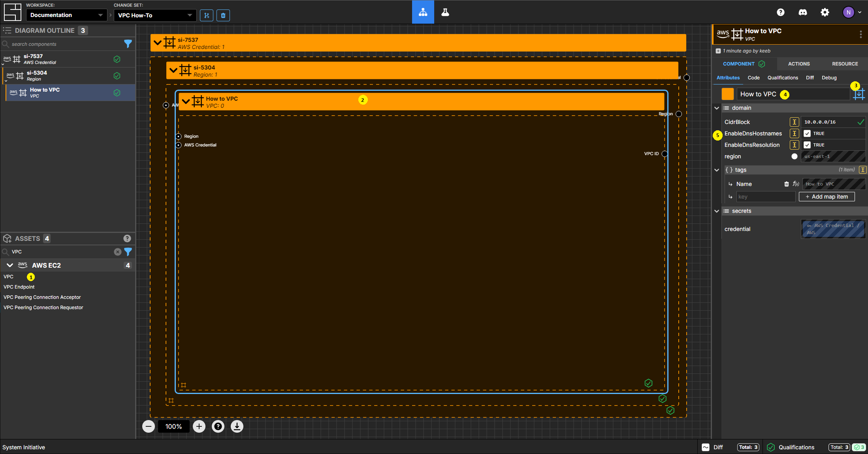Click the 100% zoom level display
The height and width of the screenshot is (454, 868).
(174, 426)
